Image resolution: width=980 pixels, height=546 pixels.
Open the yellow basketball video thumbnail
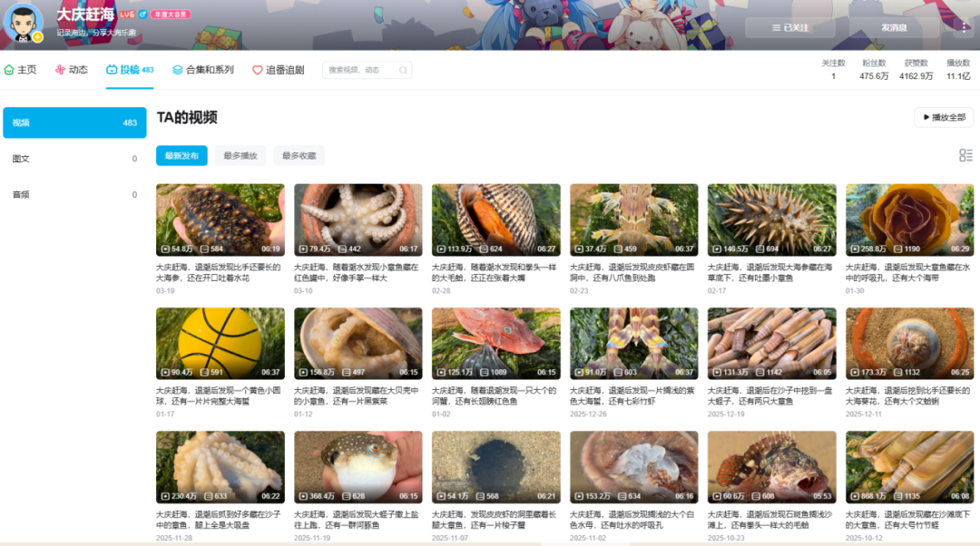pos(220,343)
